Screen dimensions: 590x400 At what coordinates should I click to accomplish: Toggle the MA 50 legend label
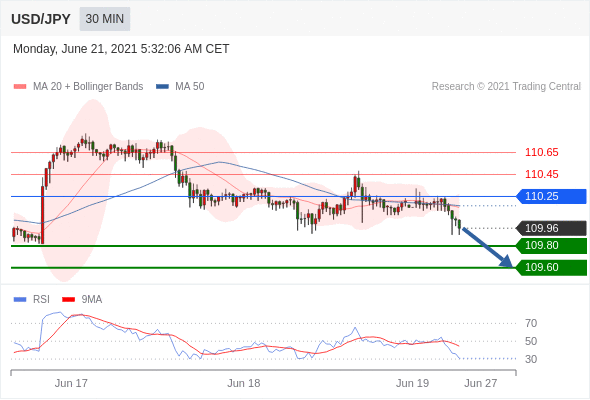tap(190, 87)
